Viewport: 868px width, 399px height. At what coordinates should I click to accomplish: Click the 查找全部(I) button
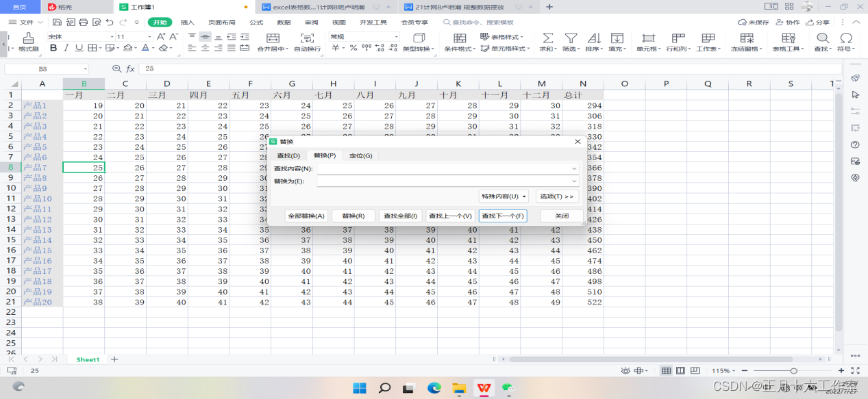401,216
